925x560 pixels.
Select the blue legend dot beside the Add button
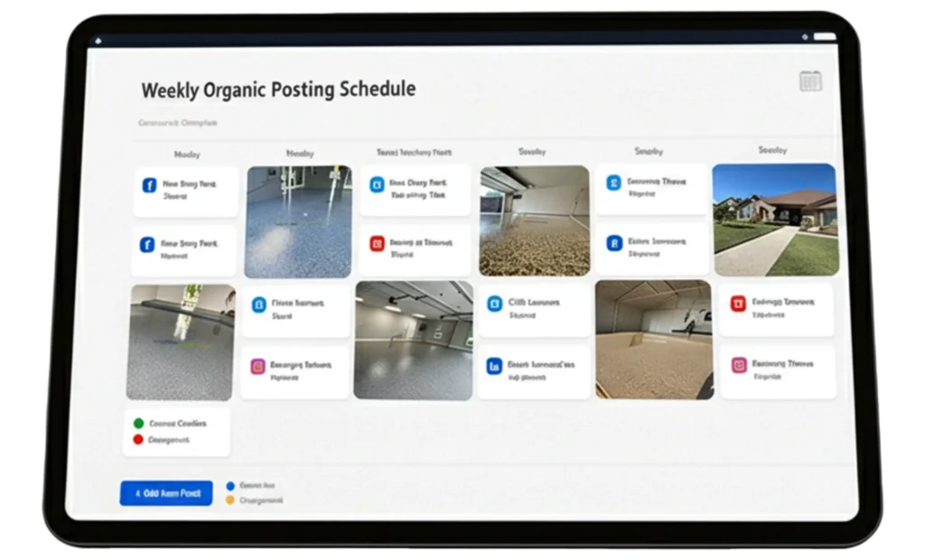(x=229, y=485)
